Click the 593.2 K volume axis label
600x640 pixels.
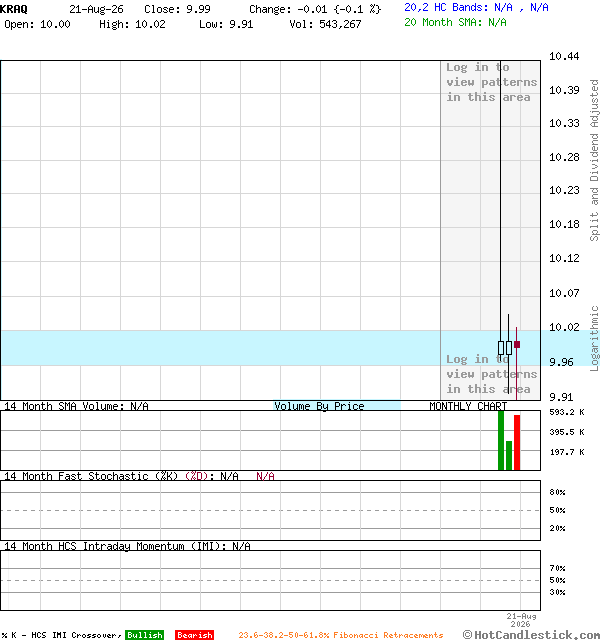pos(567,412)
